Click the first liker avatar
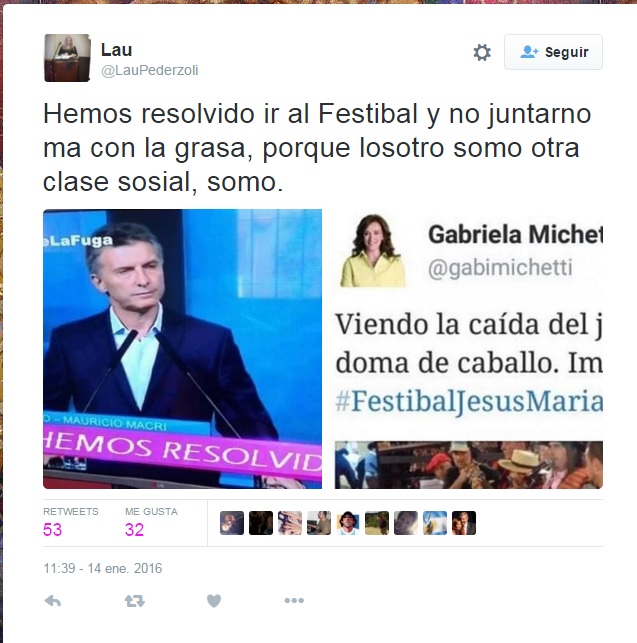 point(232,523)
